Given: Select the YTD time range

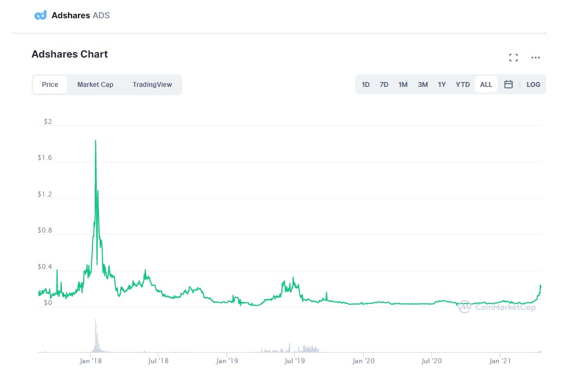Looking at the screenshot, I should coord(463,85).
